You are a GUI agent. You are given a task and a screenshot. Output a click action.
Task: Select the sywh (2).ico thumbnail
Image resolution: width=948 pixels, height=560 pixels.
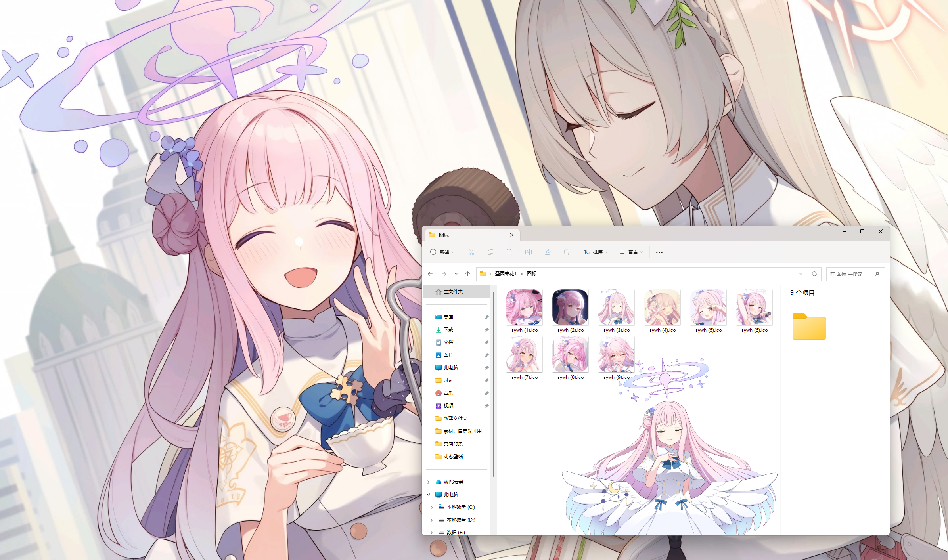570,308
